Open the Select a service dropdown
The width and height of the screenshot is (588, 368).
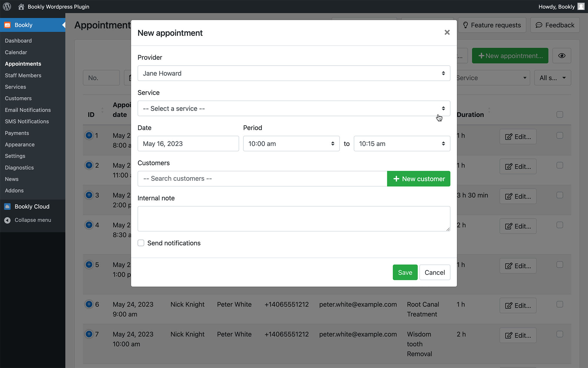click(x=294, y=108)
